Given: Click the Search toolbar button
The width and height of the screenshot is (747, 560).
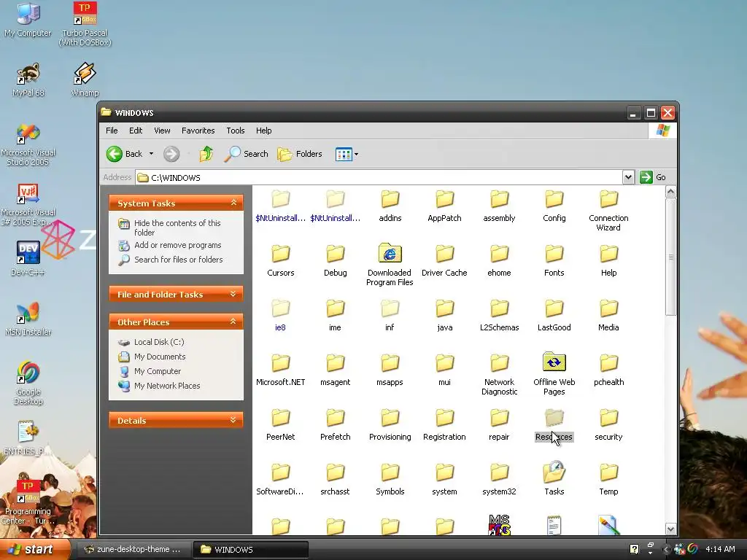Looking at the screenshot, I should click(x=247, y=154).
